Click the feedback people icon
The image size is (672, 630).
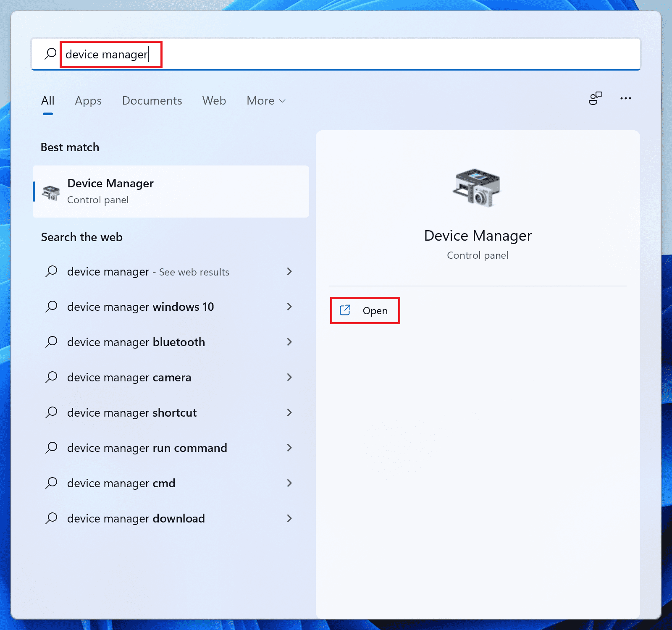[595, 98]
